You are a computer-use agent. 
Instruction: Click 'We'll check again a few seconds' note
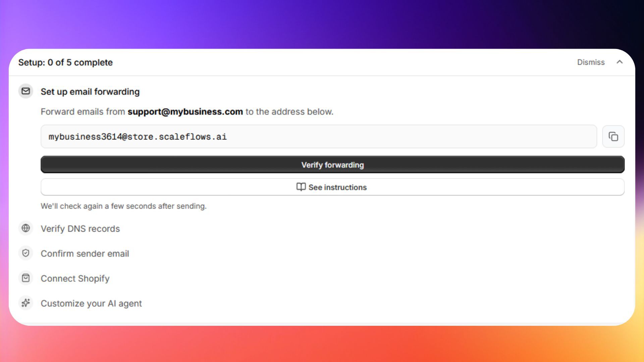tap(124, 206)
